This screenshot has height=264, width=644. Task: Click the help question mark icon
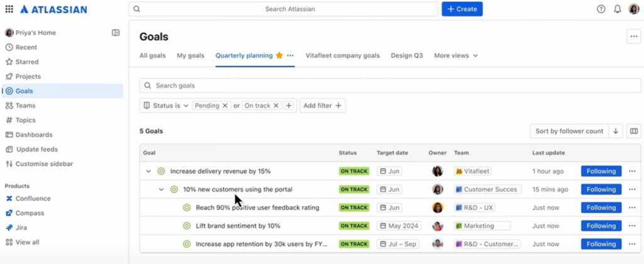601,9
